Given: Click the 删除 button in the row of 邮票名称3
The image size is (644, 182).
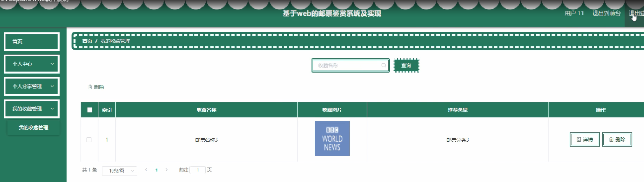Looking at the screenshot, I should (617, 140).
